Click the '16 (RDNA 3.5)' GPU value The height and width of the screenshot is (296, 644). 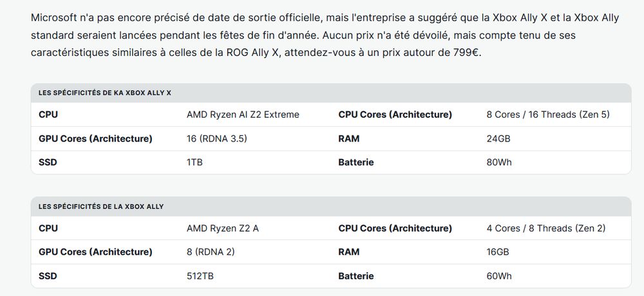pos(216,138)
